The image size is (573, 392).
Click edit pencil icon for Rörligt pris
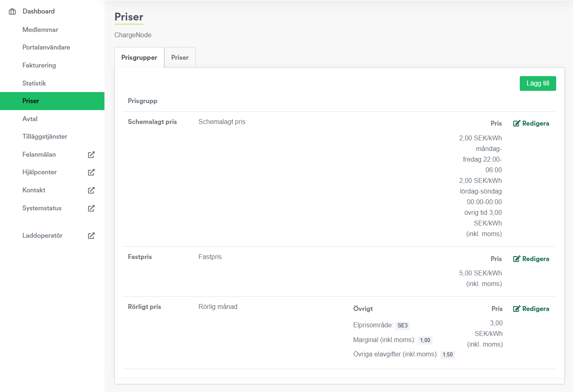click(516, 309)
